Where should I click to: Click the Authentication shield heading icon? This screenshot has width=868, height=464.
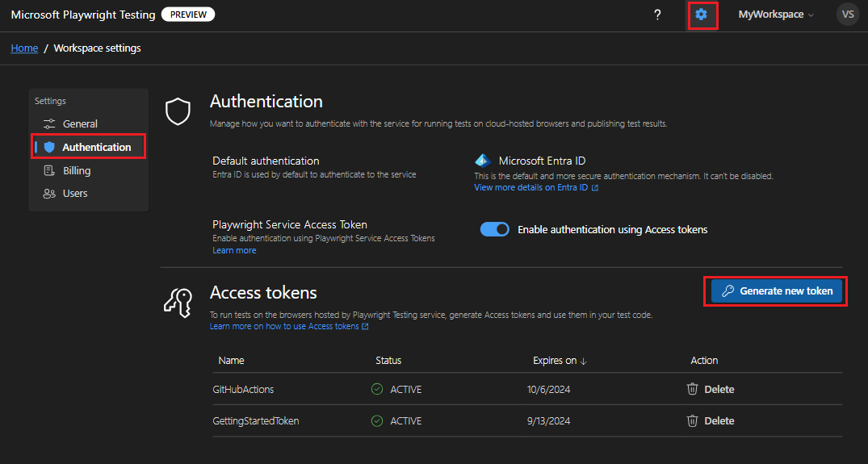pyautogui.click(x=178, y=112)
